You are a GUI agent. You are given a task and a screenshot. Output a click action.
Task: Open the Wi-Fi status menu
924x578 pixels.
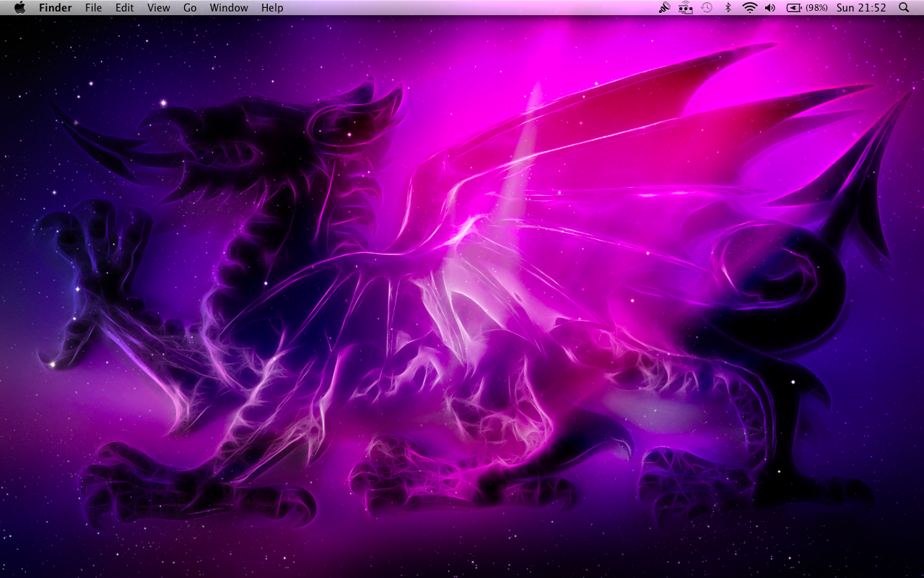[x=749, y=8]
